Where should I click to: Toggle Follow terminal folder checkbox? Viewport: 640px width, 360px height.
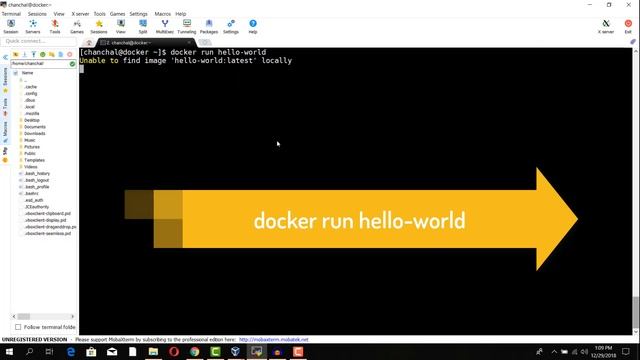(x=18, y=327)
